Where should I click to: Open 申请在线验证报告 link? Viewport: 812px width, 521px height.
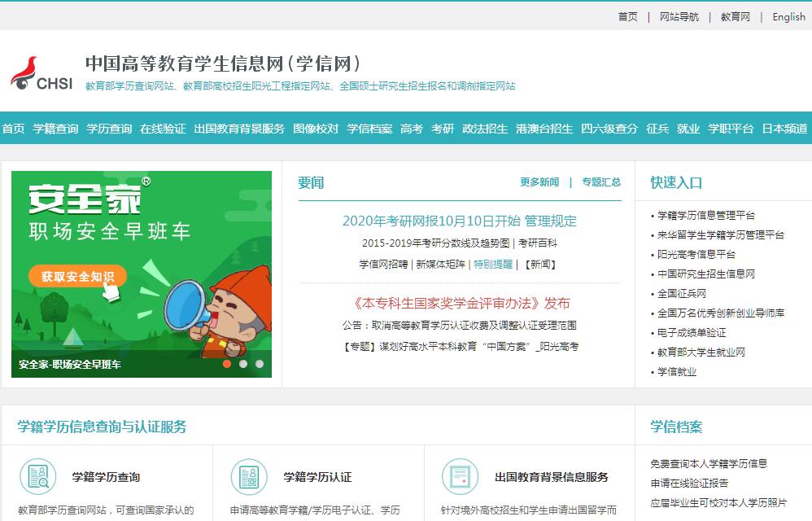(x=689, y=484)
